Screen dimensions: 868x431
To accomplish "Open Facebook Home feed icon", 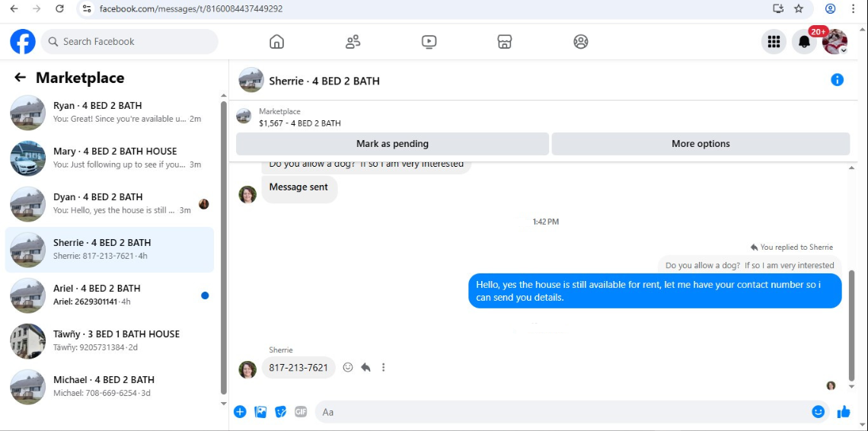I will [x=276, y=42].
